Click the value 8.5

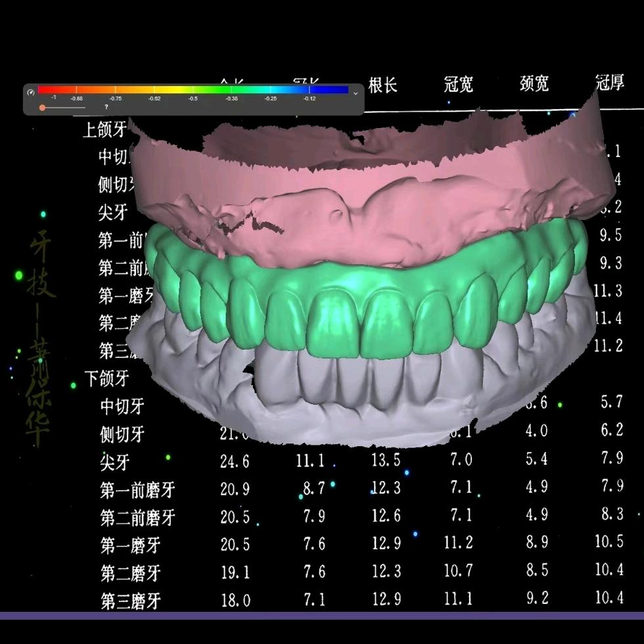pos(538,570)
